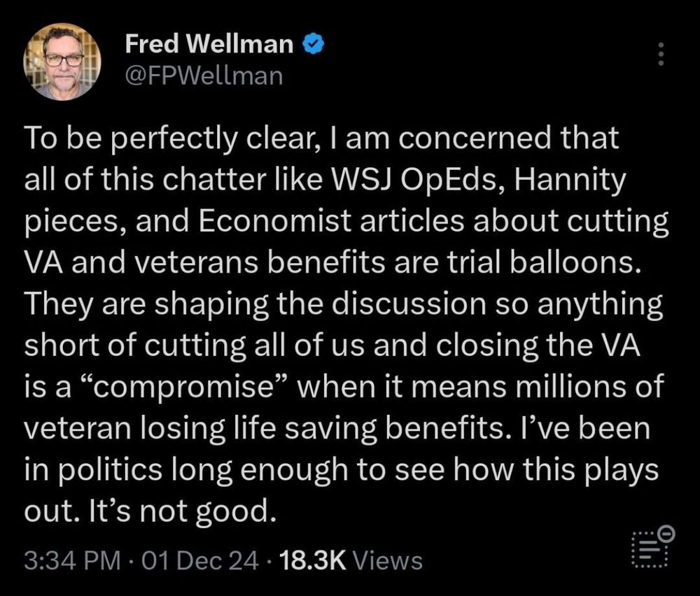Click the blue verified badge
This screenshot has width=700, height=596.
[x=311, y=46]
